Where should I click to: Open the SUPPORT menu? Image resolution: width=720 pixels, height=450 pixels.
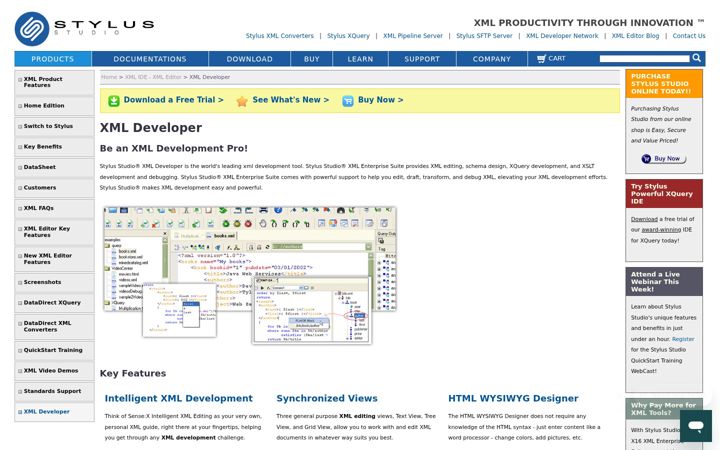(x=422, y=59)
